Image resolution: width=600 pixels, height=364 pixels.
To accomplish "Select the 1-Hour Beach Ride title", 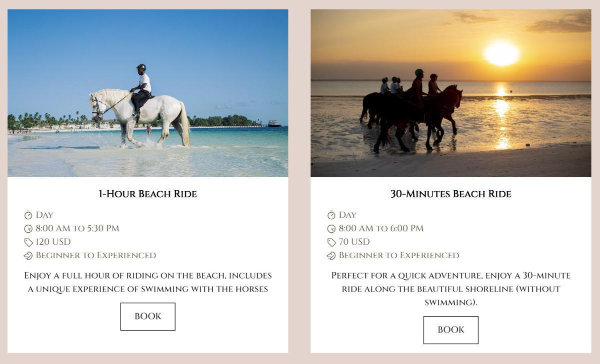I will [147, 194].
